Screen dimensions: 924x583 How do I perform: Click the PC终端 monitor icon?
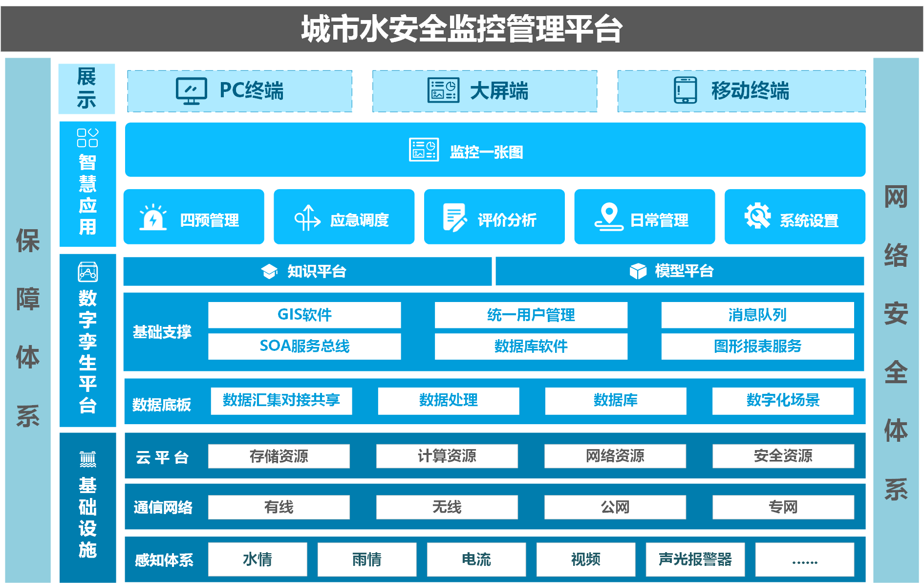191,91
